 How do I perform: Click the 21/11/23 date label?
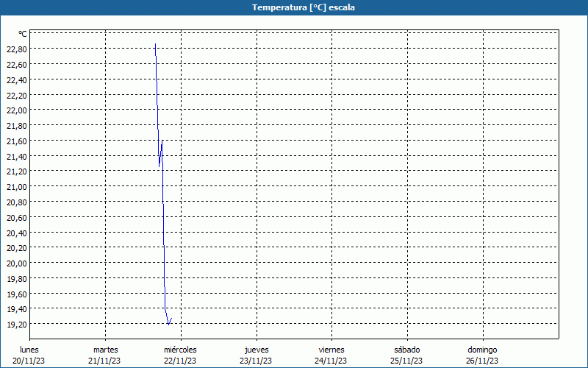tap(104, 361)
